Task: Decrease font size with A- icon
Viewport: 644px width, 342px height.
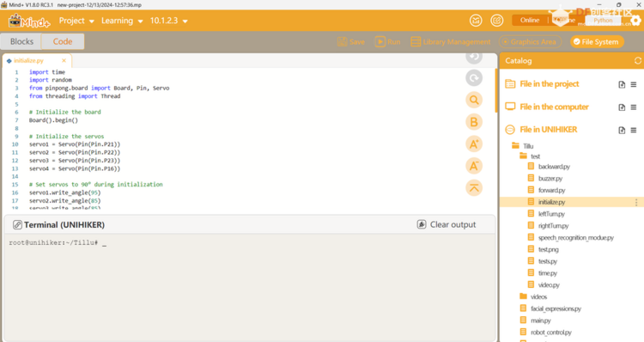Action: (474, 166)
